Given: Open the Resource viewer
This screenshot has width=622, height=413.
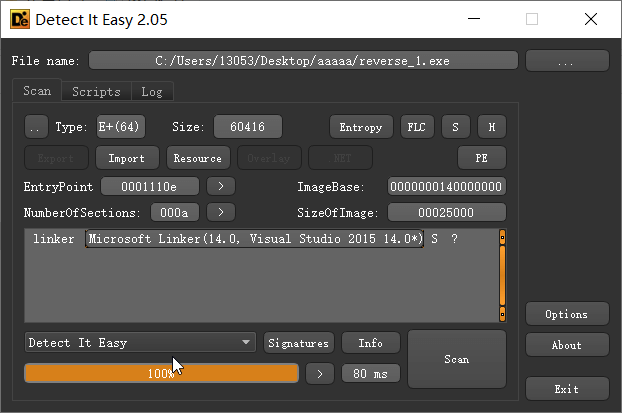Looking at the screenshot, I should (x=198, y=158).
